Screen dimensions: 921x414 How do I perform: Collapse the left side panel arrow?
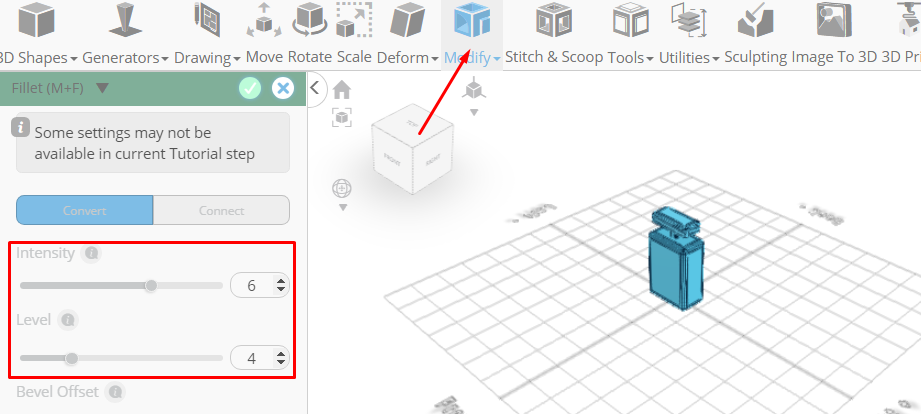[315, 88]
